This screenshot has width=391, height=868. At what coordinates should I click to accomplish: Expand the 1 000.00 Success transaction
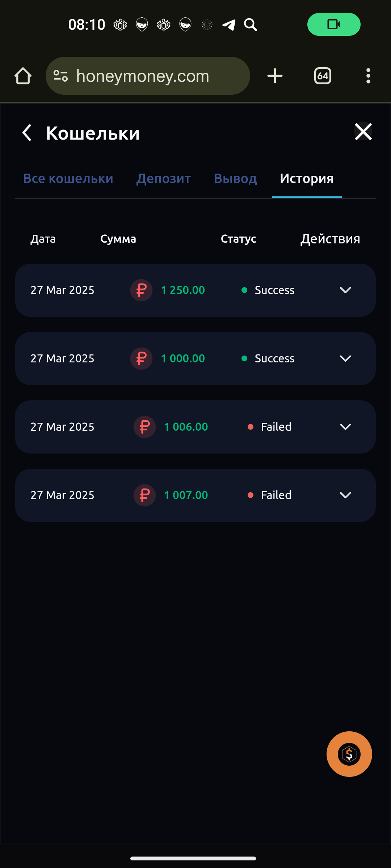click(345, 358)
